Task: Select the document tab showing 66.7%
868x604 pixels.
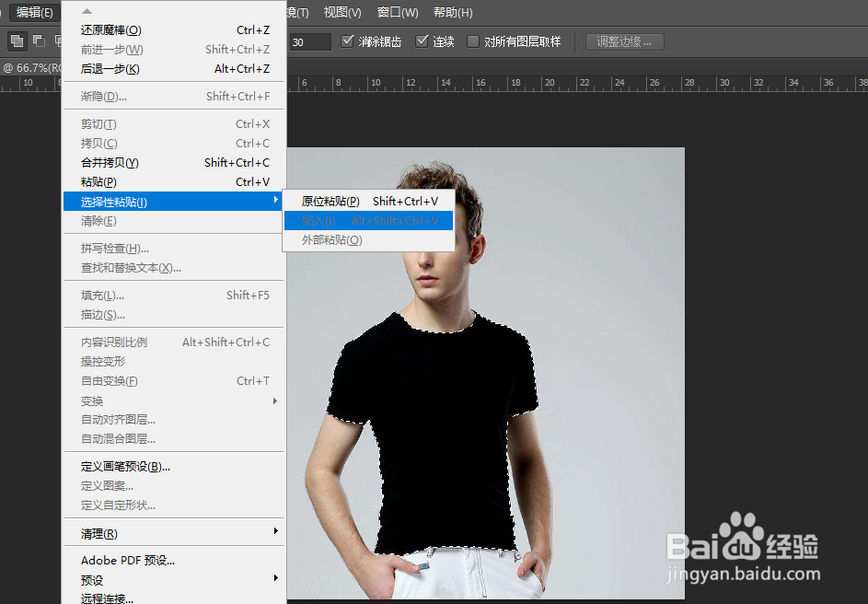Action: click(x=31, y=67)
